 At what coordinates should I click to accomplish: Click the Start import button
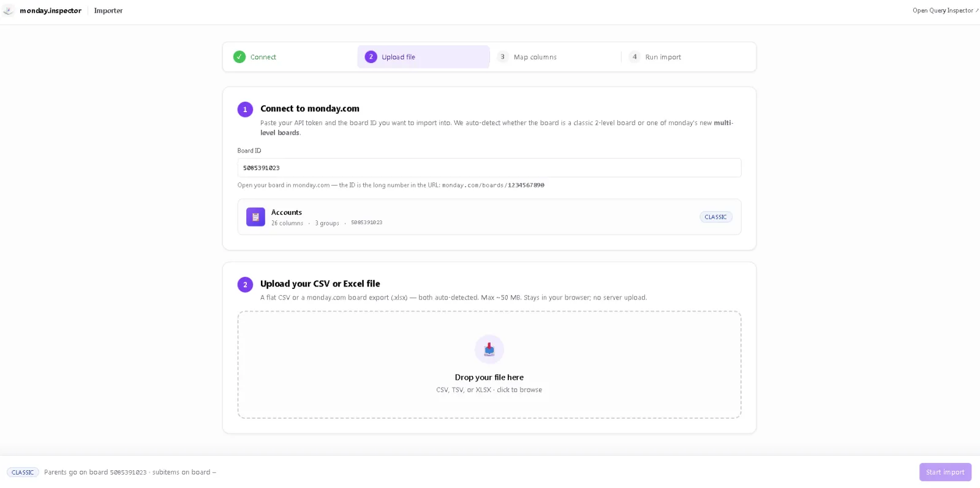coord(945,472)
